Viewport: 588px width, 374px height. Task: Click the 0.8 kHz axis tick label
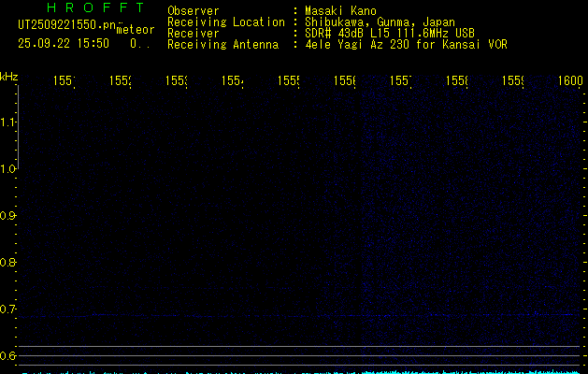click(7, 262)
